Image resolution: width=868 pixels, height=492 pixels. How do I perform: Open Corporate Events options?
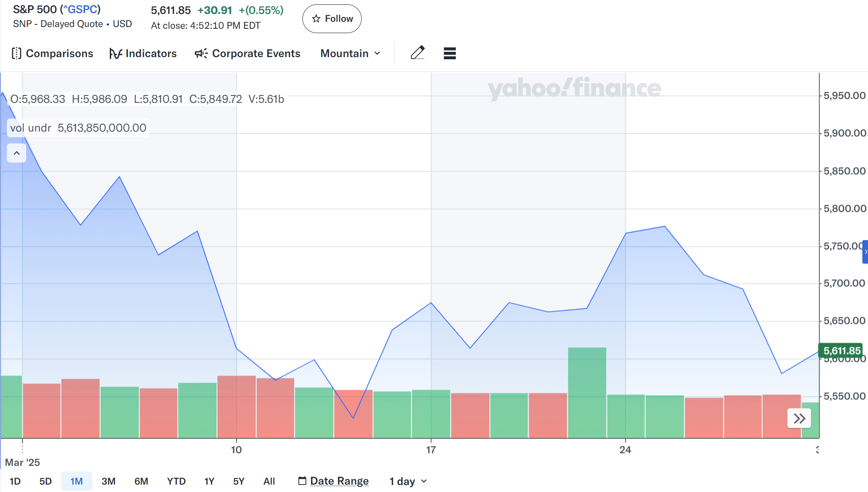pyautogui.click(x=248, y=53)
